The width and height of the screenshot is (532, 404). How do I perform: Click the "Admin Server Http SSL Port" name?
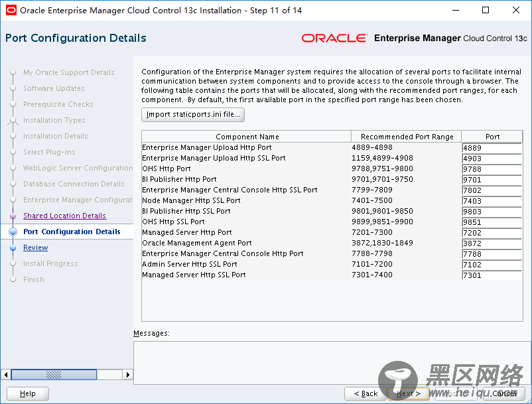click(x=190, y=264)
